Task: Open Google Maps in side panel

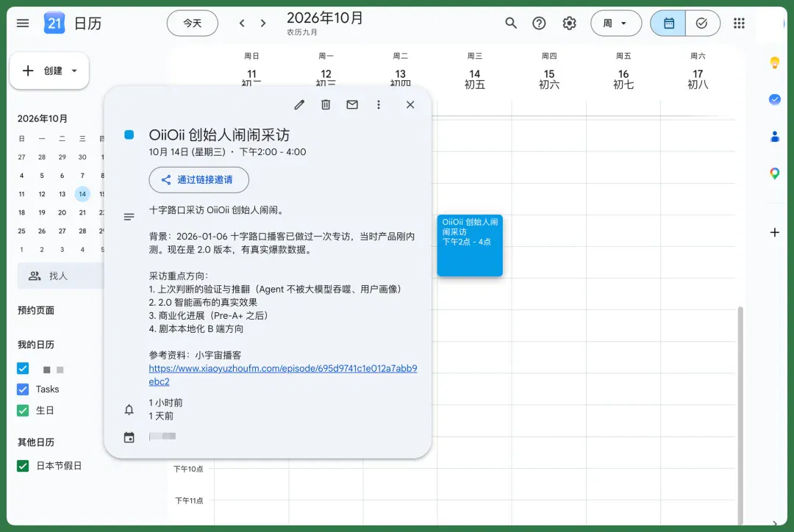Action: tap(774, 173)
